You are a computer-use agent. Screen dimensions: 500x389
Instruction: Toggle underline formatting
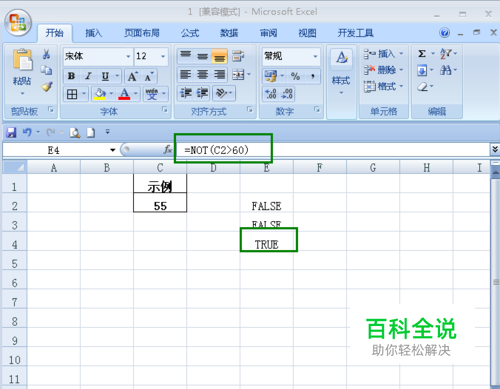pyautogui.click(x=105, y=76)
